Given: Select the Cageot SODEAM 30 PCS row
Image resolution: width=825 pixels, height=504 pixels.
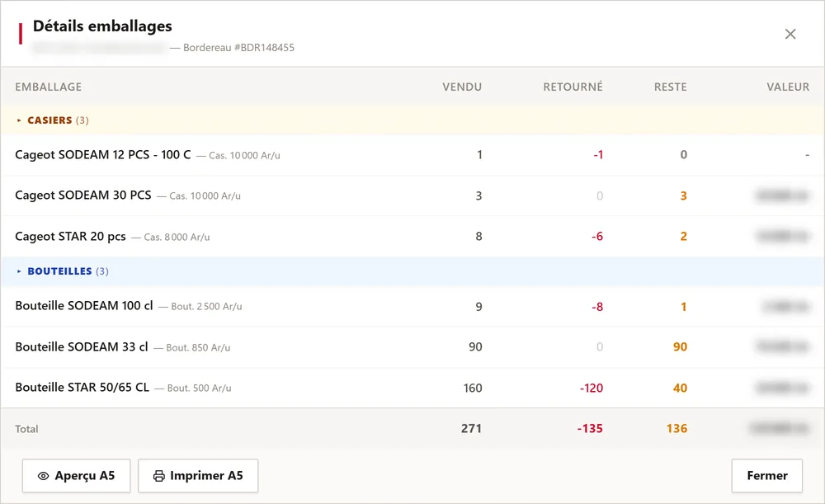Looking at the screenshot, I should [x=412, y=195].
